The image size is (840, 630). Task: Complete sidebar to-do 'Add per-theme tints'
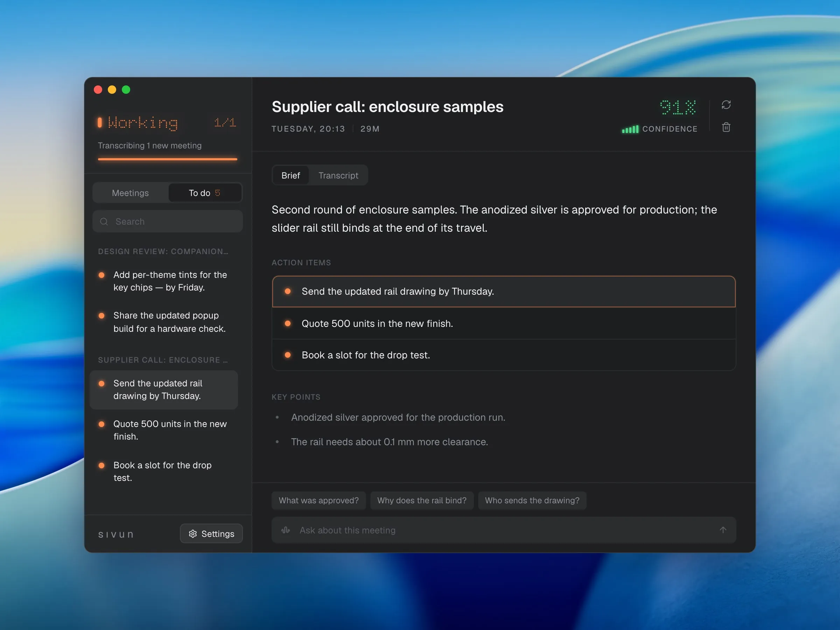101,275
